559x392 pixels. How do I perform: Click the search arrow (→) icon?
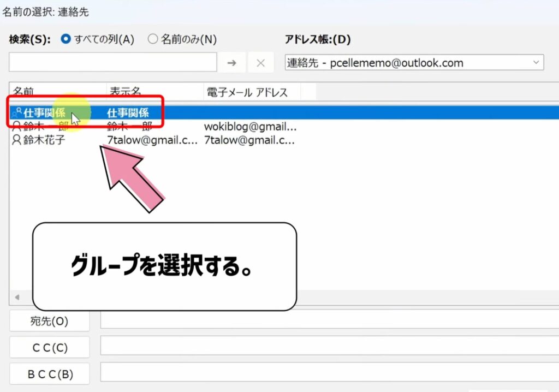click(x=231, y=62)
